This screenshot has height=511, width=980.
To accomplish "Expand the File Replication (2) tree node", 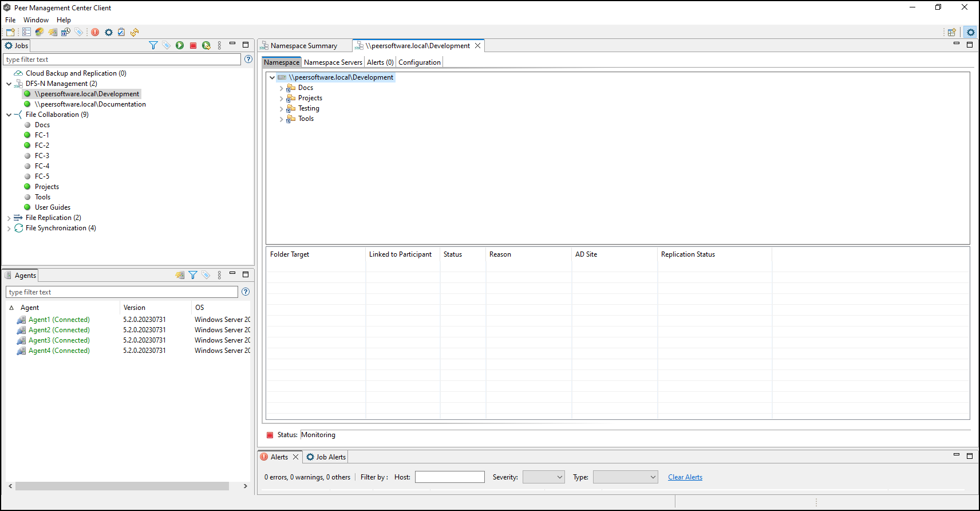I will 9,218.
